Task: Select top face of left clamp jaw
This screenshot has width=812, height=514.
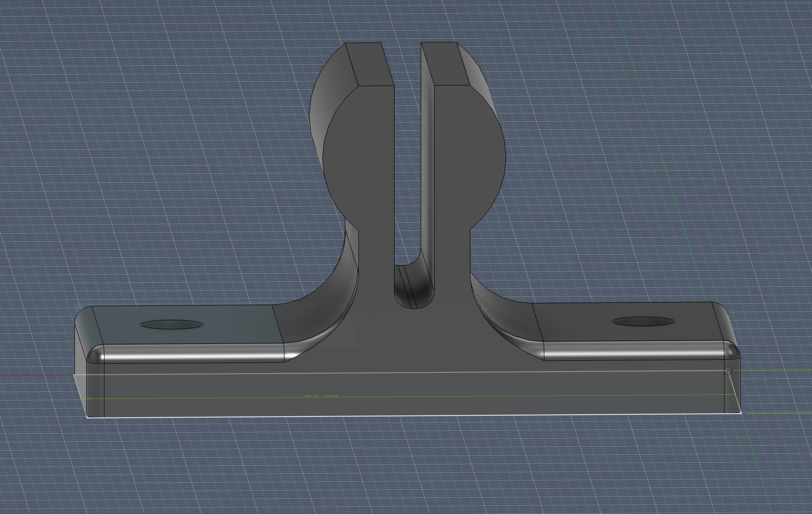Action: pos(369,64)
